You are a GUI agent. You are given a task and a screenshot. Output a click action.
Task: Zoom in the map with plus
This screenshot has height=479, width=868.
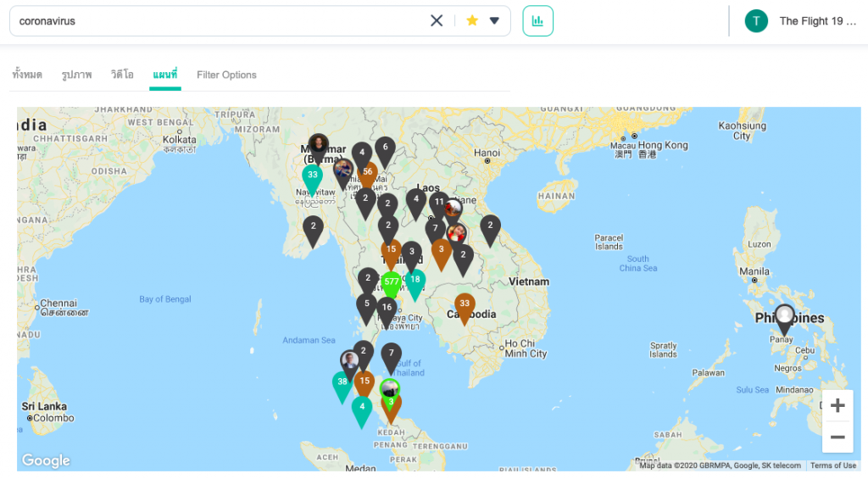pos(837,405)
